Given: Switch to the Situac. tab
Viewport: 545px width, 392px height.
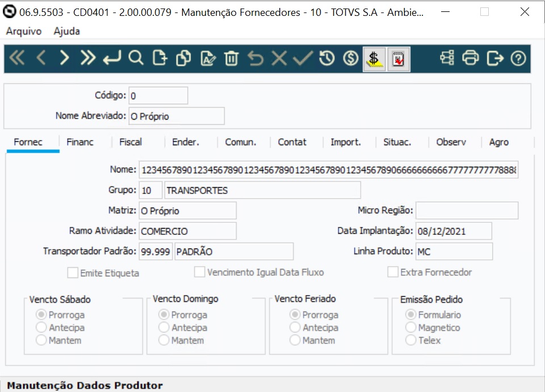Looking at the screenshot, I should tap(397, 142).
